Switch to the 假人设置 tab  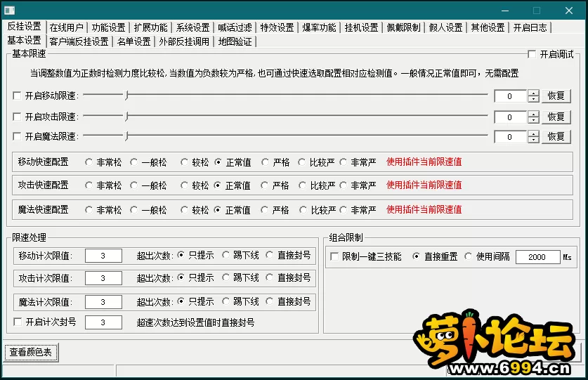coord(445,27)
